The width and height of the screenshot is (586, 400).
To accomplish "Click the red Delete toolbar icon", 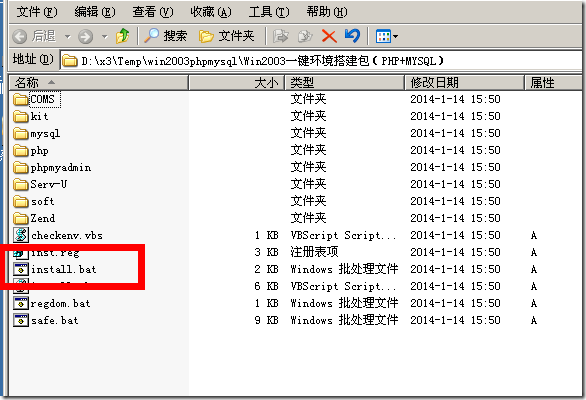I will coord(329,36).
